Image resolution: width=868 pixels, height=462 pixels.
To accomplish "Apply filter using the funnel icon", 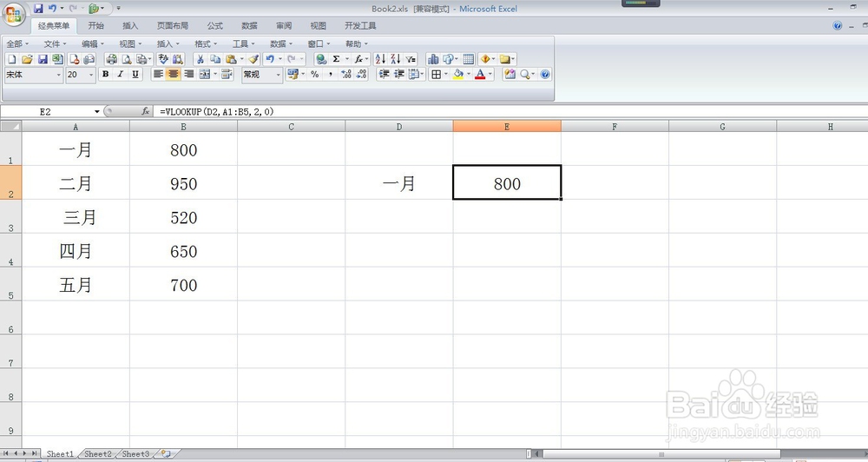I will 411,59.
